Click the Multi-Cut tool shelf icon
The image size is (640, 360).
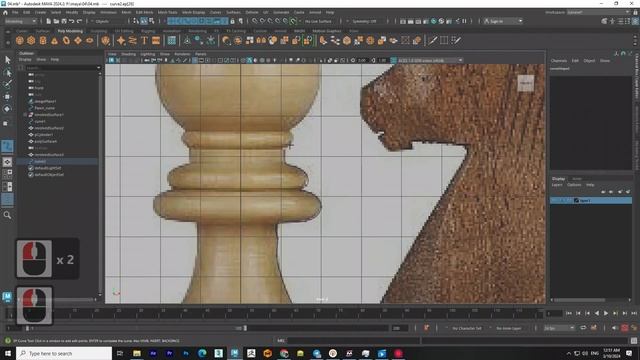coord(432,40)
